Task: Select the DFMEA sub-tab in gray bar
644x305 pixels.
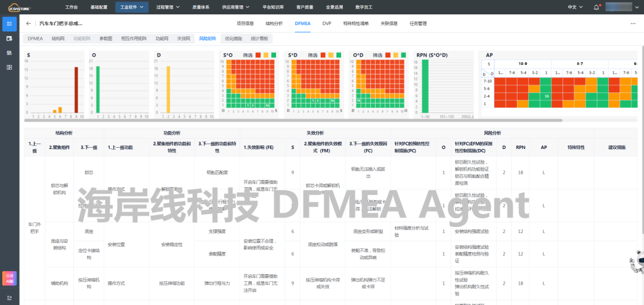Action: coord(35,39)
